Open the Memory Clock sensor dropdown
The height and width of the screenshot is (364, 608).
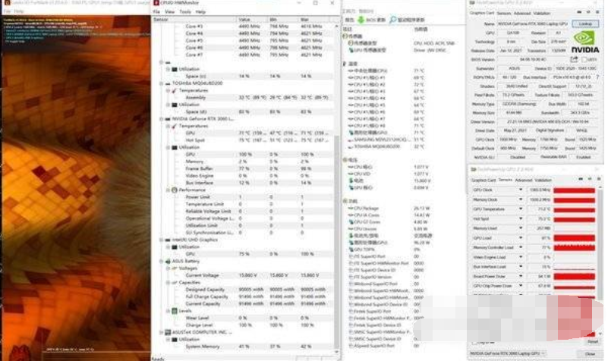[521, 199]
